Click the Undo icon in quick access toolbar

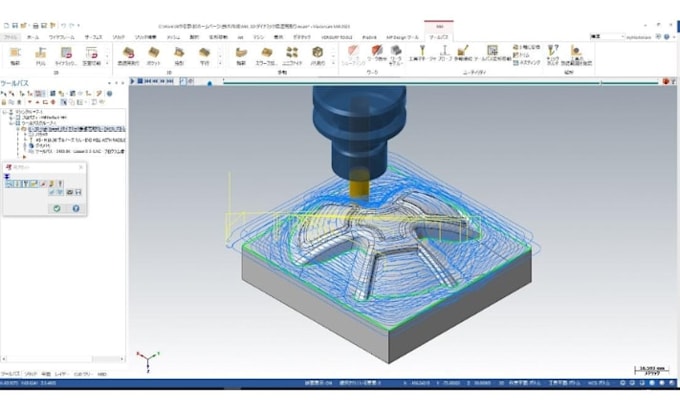coord(64,26)
